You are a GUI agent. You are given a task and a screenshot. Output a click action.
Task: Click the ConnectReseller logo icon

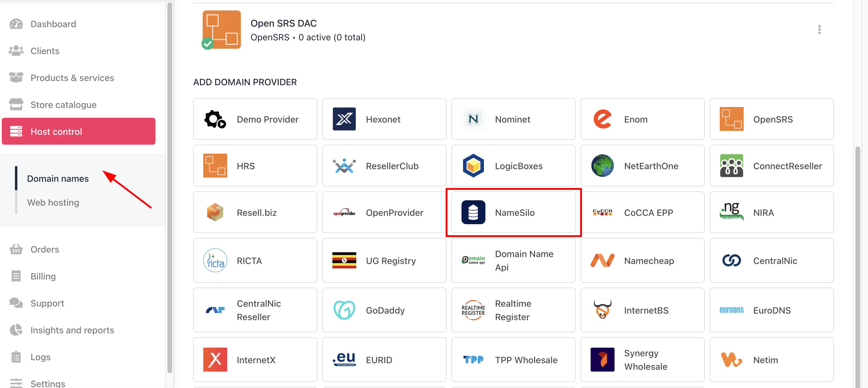click(x=731, y=166)
